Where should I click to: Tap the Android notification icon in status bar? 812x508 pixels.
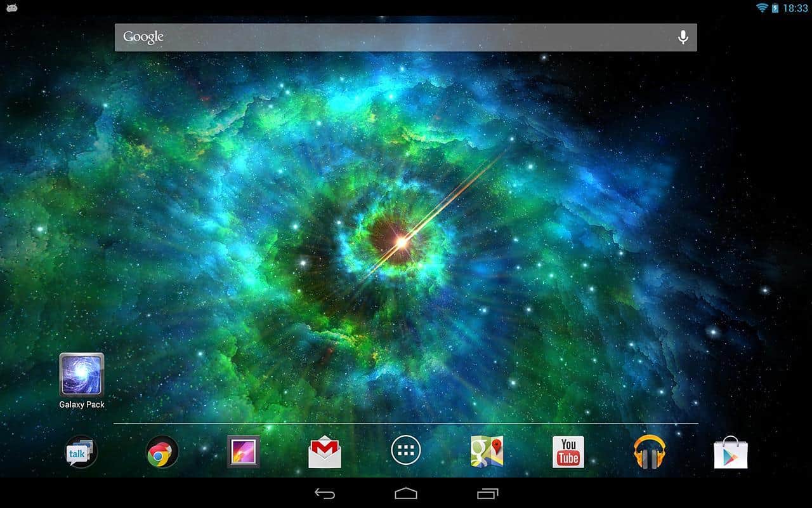[x=11, y=8]
